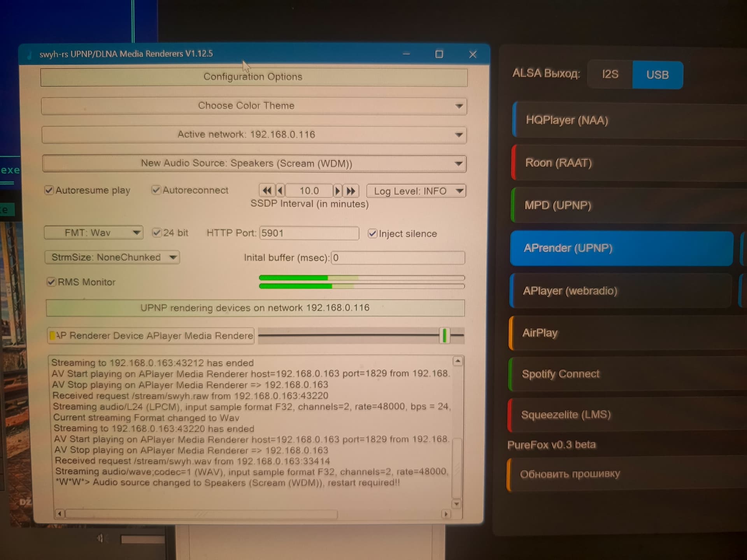Open the Choose Color Theme dropdown
Viewport: 747px width, 560px height.
tap(254, 106)
